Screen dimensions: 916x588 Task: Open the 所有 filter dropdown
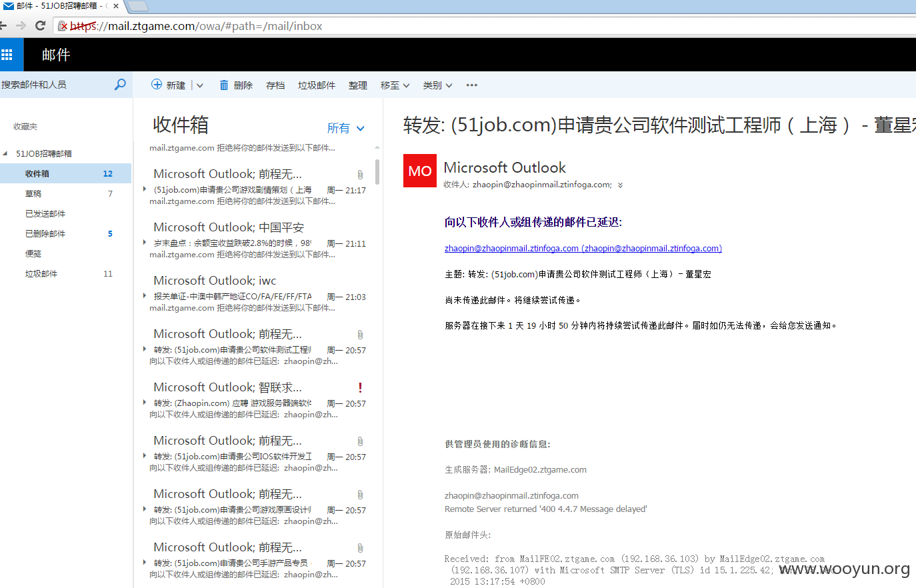346,128
